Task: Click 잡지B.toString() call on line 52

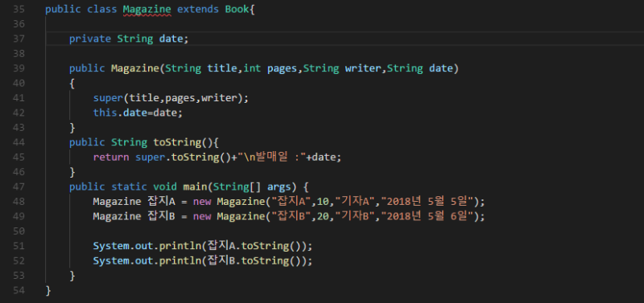Action: tap(255, 260)
